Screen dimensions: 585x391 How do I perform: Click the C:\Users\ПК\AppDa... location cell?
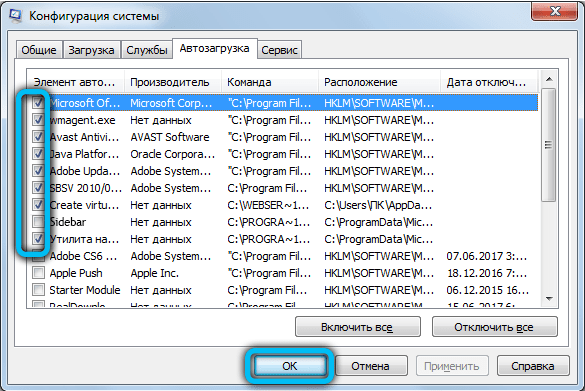coord(378,205)
